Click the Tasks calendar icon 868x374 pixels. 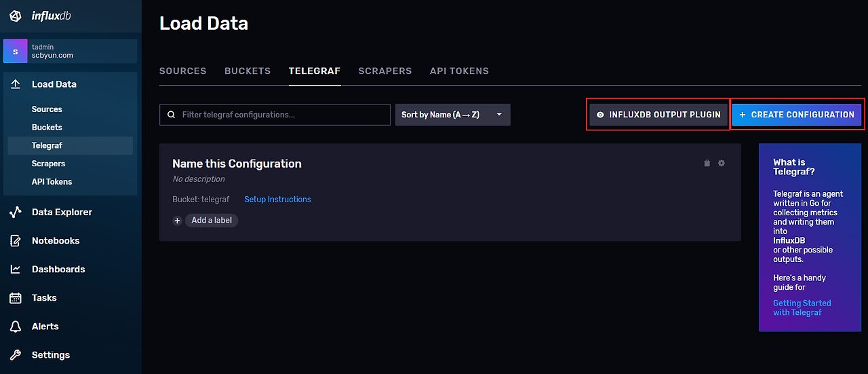click(16, 298)
